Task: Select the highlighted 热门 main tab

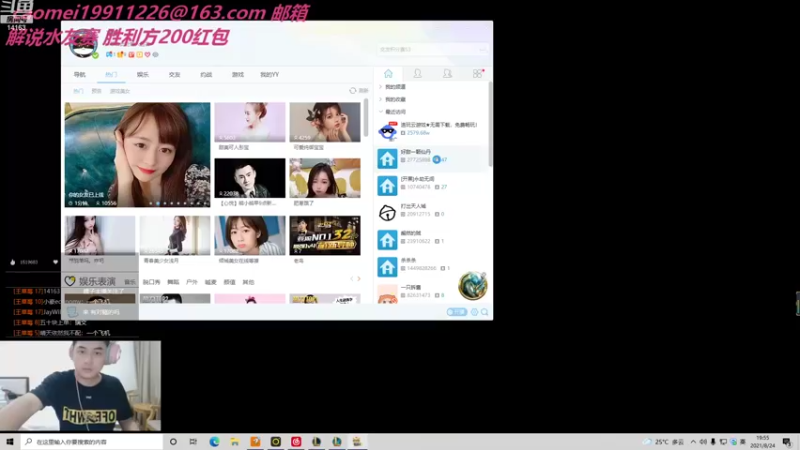Action: point(111,74)
